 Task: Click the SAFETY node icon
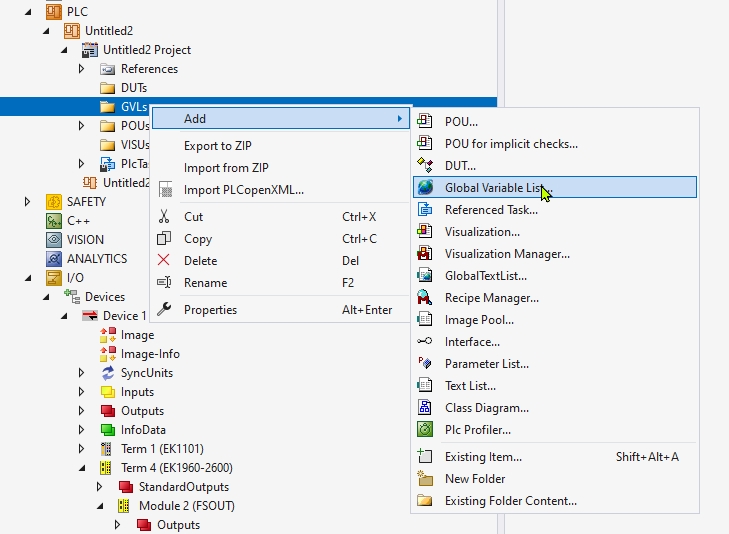[x=54, y=202]
